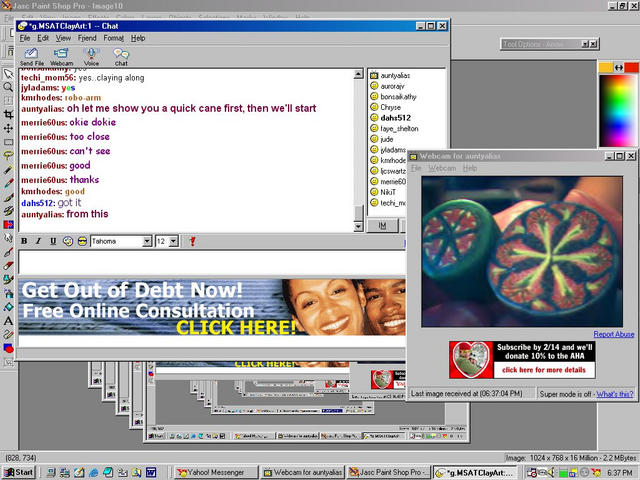Swap foreground and background colors arrow
The height and width of the screenshot is (480, 640).
point(619,67)
